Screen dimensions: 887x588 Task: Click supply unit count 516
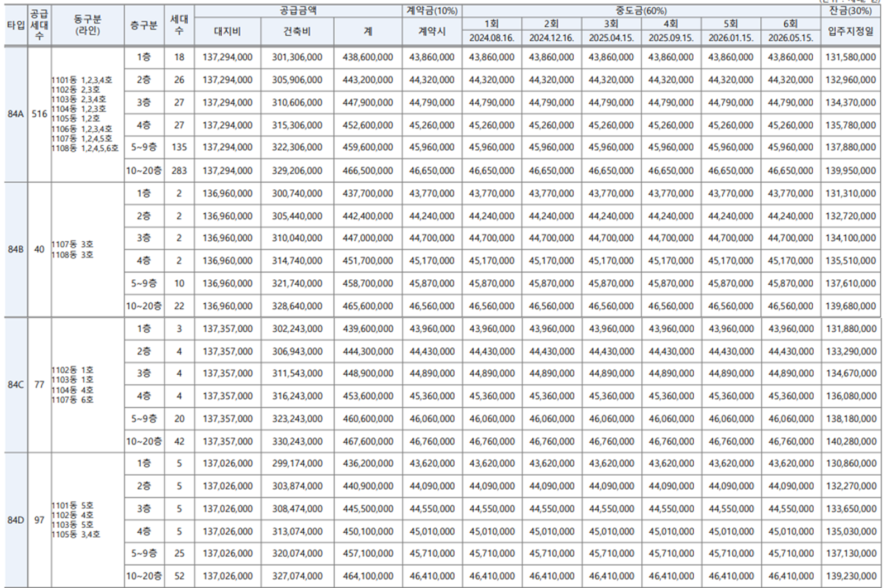tap(39, 114)
